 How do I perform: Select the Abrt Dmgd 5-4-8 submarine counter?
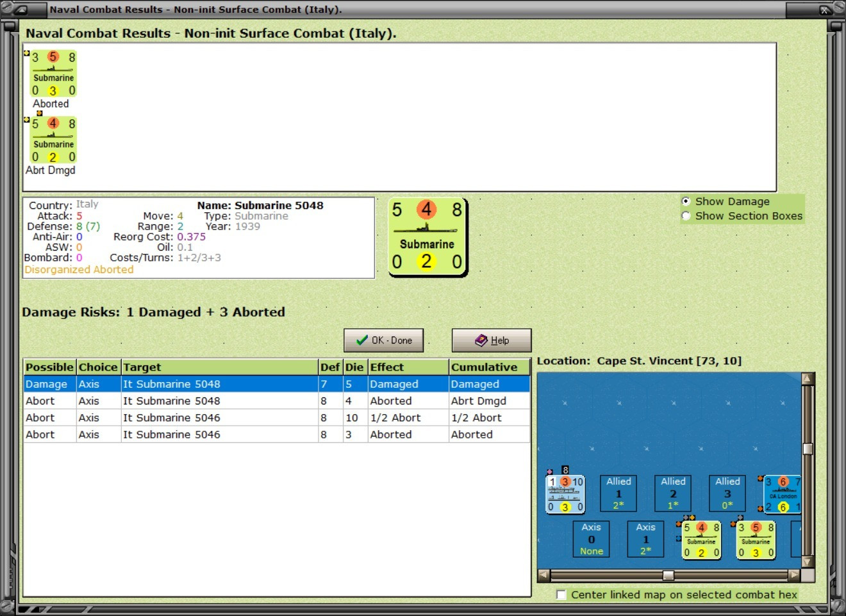54,140
